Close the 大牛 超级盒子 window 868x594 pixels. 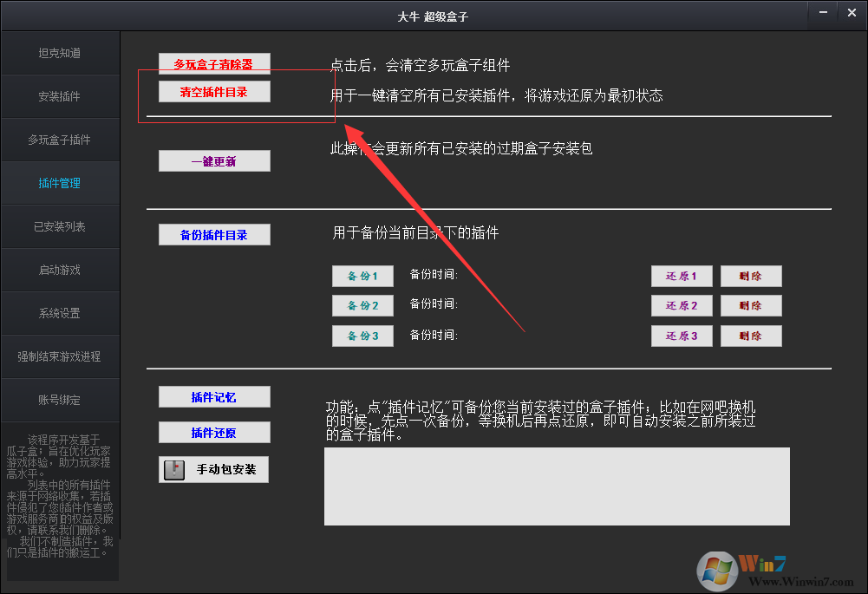(x=852, y=12)
